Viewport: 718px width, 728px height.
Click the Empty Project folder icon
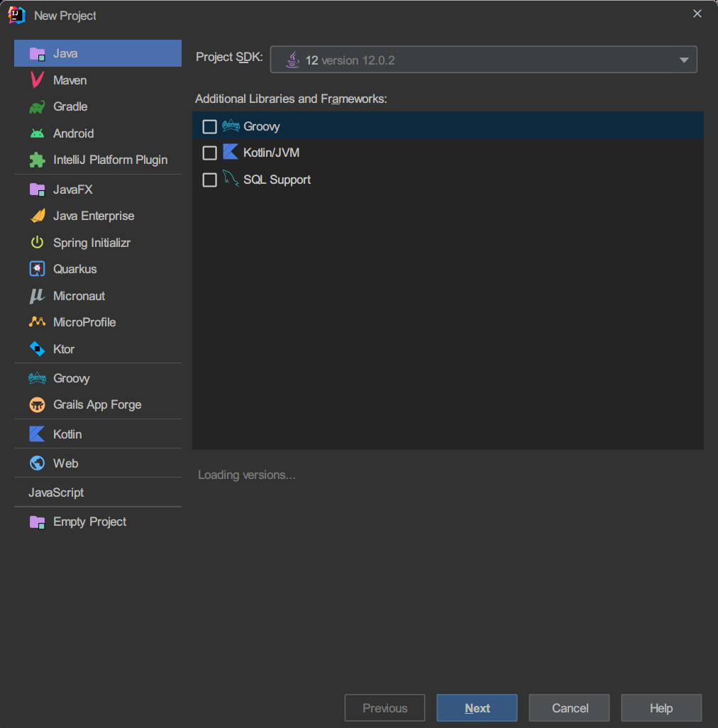[x=37, y=522]
